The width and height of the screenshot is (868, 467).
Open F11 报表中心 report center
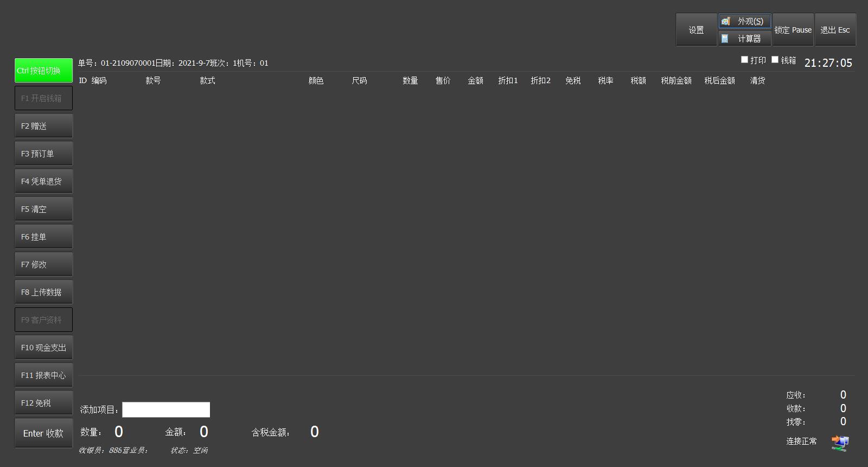point(43,375)
